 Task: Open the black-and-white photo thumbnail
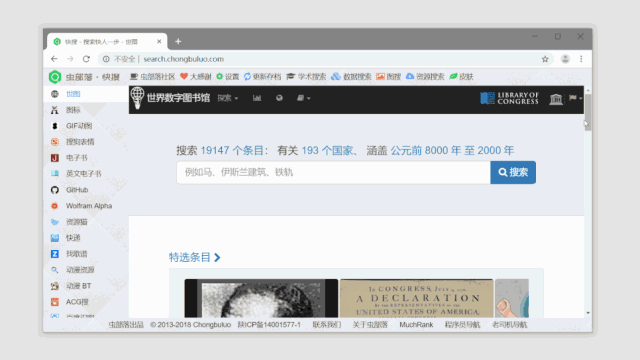(261, 298)
